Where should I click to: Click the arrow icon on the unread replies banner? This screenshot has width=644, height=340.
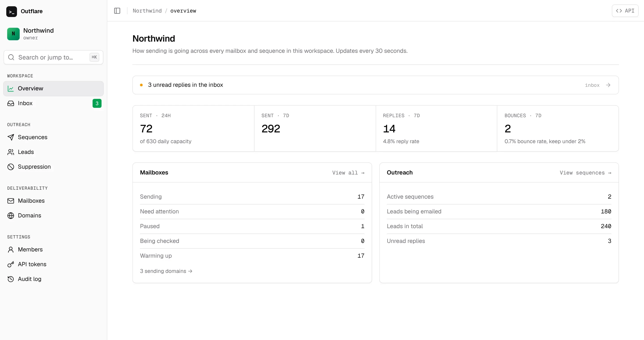click(x=608, y=85)
